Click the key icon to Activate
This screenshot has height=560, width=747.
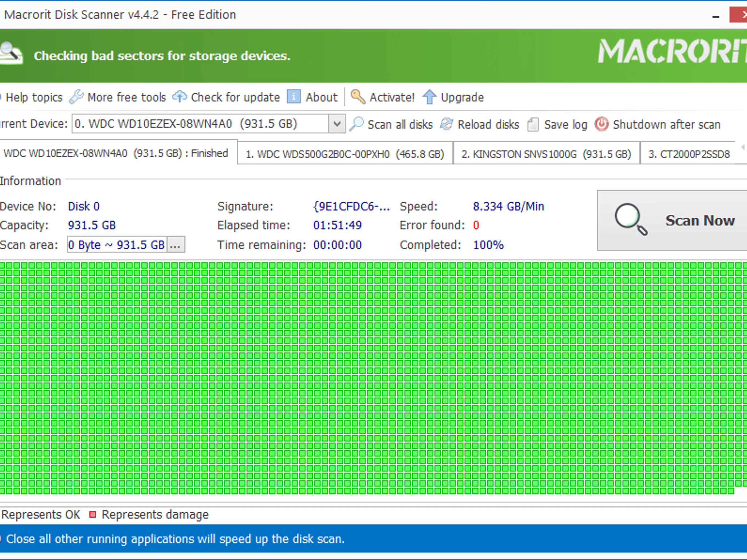pyautogui.click(x=358, y=97)
